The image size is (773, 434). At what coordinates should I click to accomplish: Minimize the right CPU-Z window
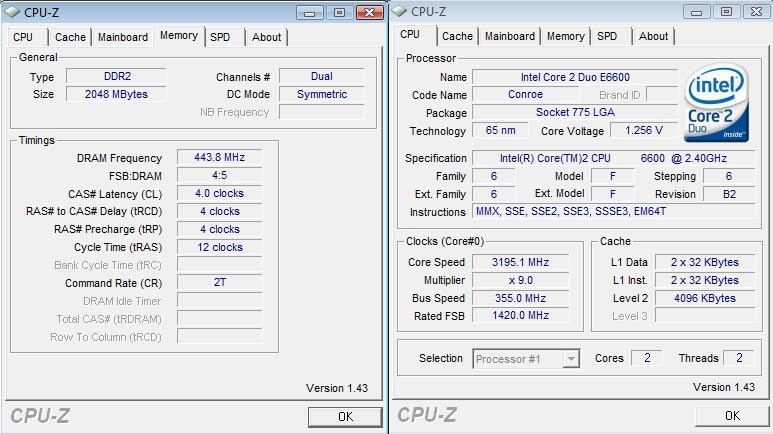[697, 12]
